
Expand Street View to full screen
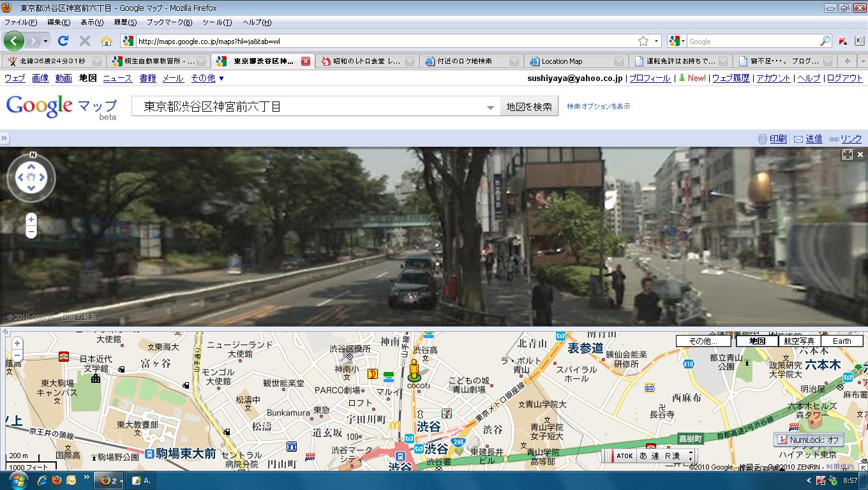848,154
